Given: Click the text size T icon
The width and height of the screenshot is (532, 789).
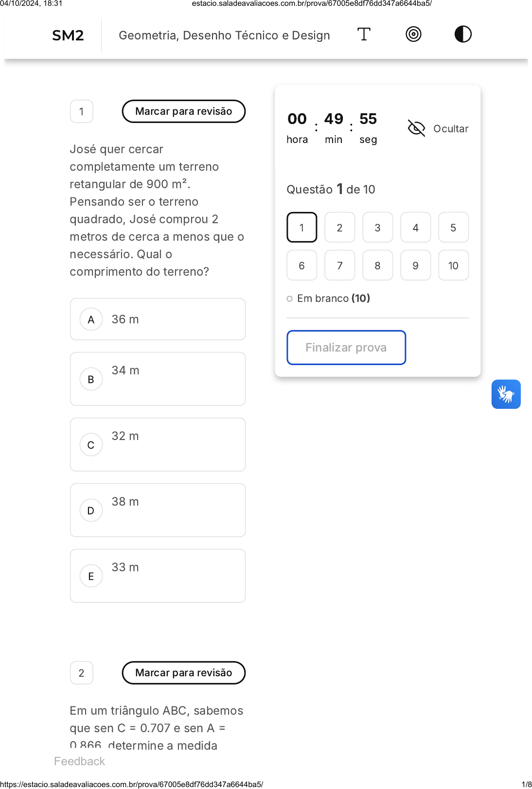Looking at the screenshot, I should [364, 35].
